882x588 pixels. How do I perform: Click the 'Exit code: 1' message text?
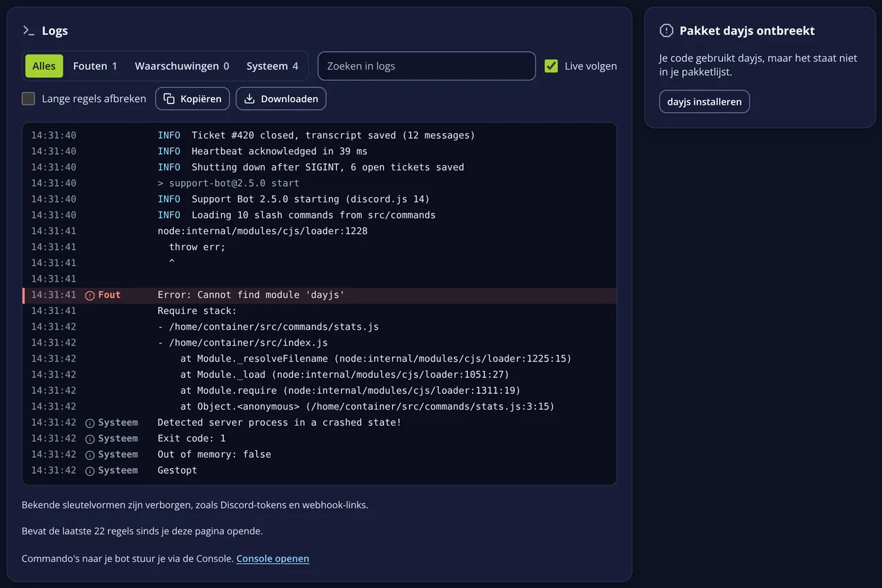(192, 439)
